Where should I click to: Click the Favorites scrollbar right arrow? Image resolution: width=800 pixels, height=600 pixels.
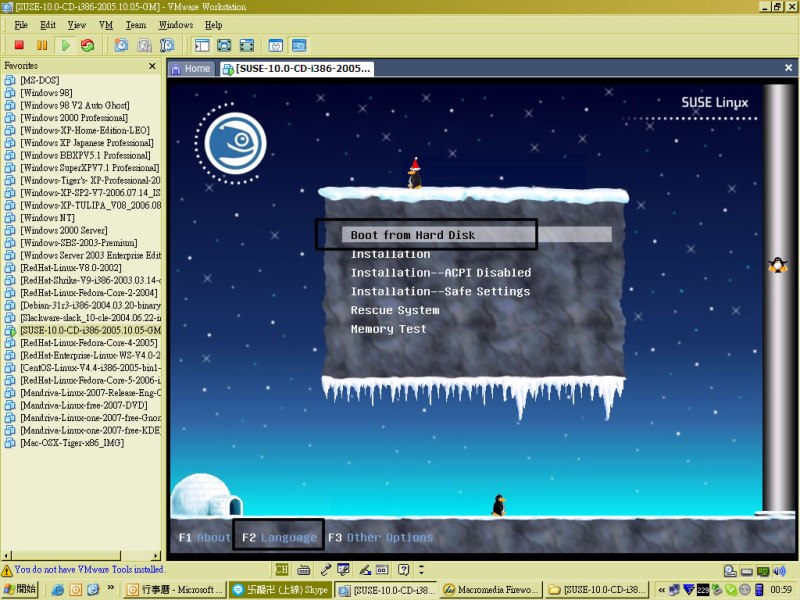[156, 556]
